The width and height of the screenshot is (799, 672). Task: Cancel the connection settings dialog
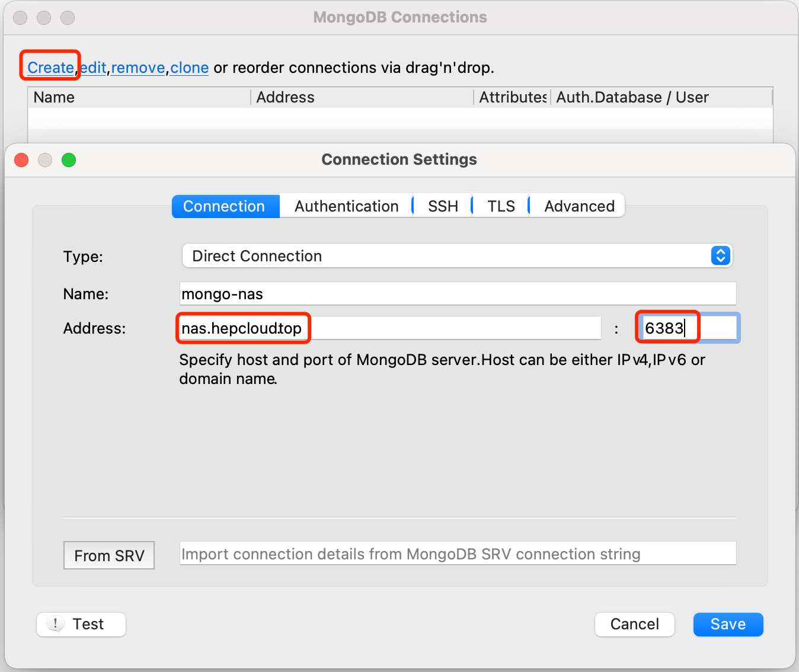(634, 624)
